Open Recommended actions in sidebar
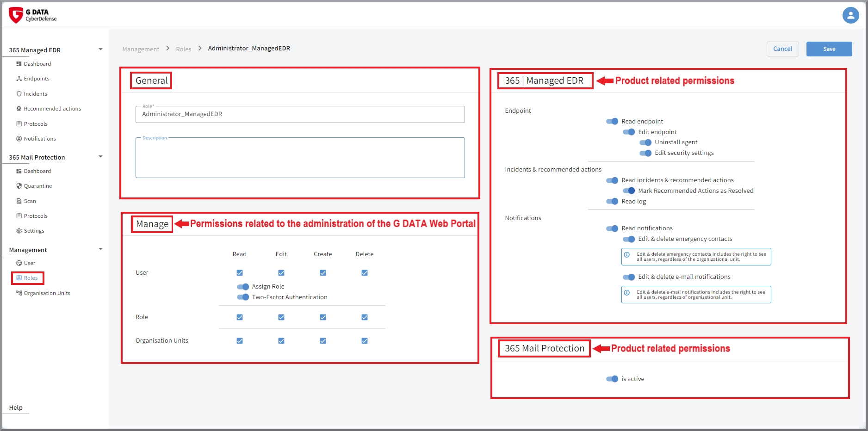This screenshot has width=868, height=431. pos(52,109)
